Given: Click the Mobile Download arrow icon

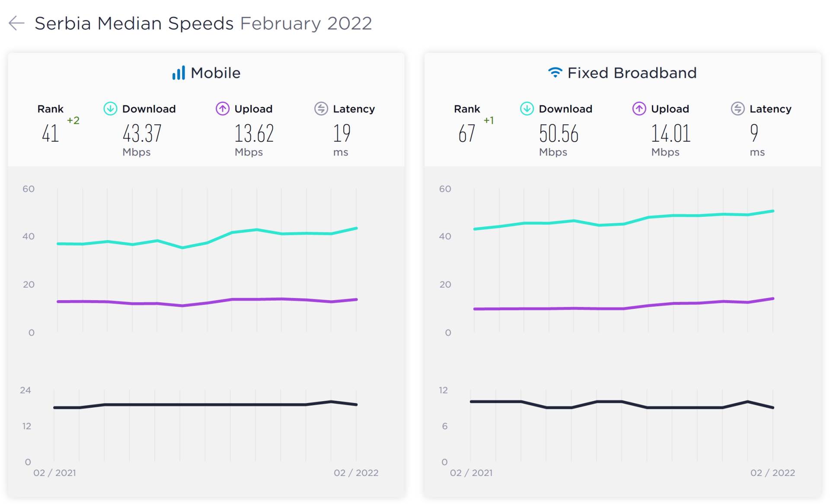Looking at the screenshot, I should pos(110,109).
